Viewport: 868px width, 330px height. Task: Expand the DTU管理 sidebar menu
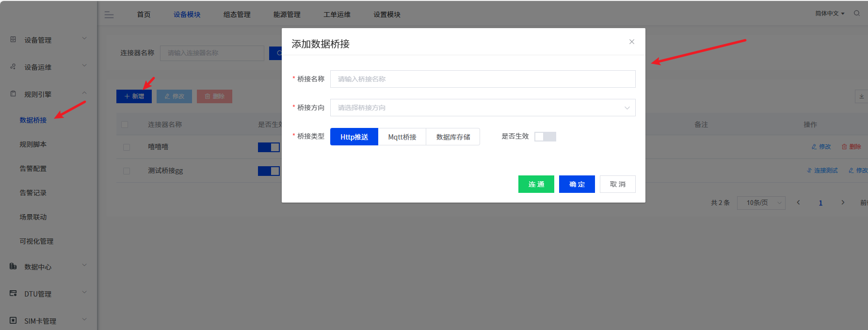click(x=84, y=292)
